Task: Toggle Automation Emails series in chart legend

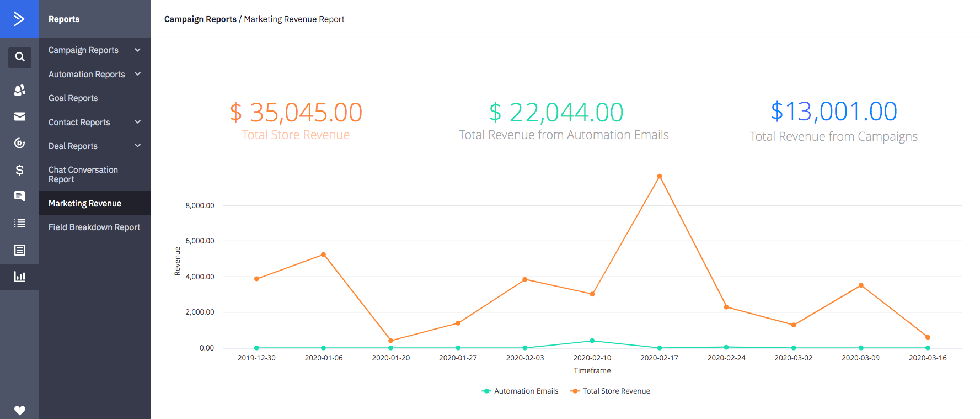Action: tap(520, 391)
